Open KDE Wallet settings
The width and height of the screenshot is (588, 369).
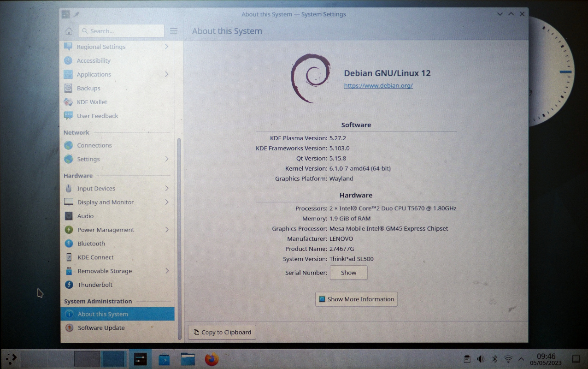point(118,102)
